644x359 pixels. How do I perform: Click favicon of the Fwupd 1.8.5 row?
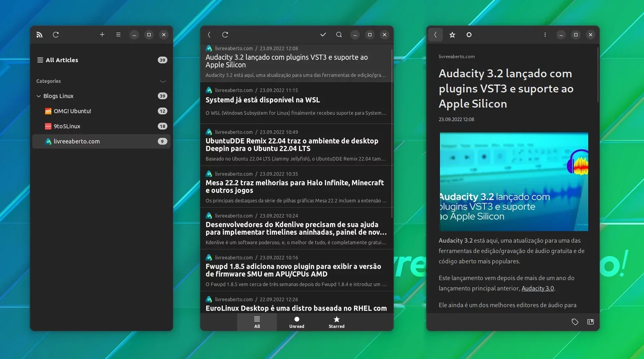(x=209, y=257)
